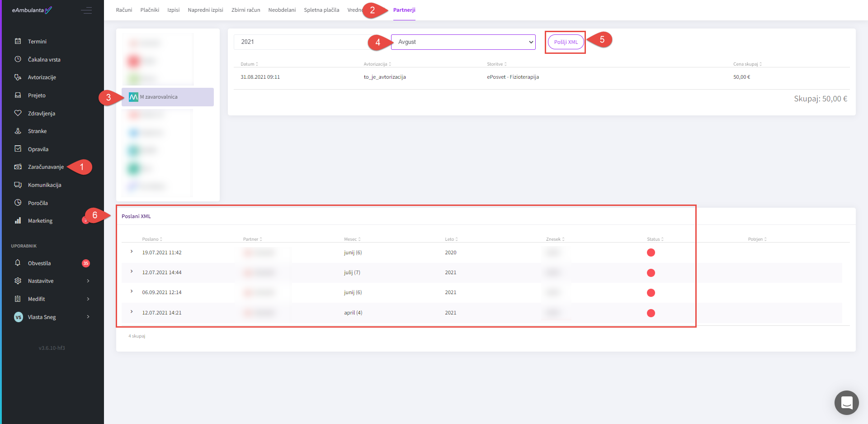Open the Zbirni račun tab

245,10
